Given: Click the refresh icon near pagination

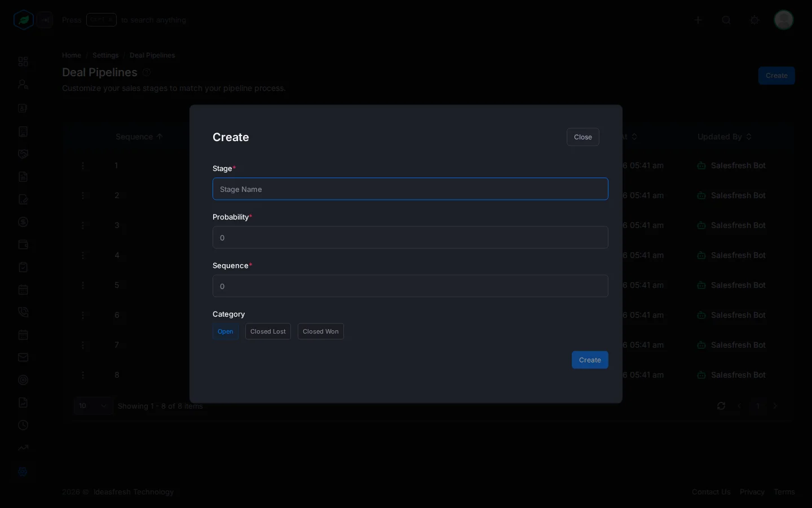Looking at the screenshot, I should [721, 406].
